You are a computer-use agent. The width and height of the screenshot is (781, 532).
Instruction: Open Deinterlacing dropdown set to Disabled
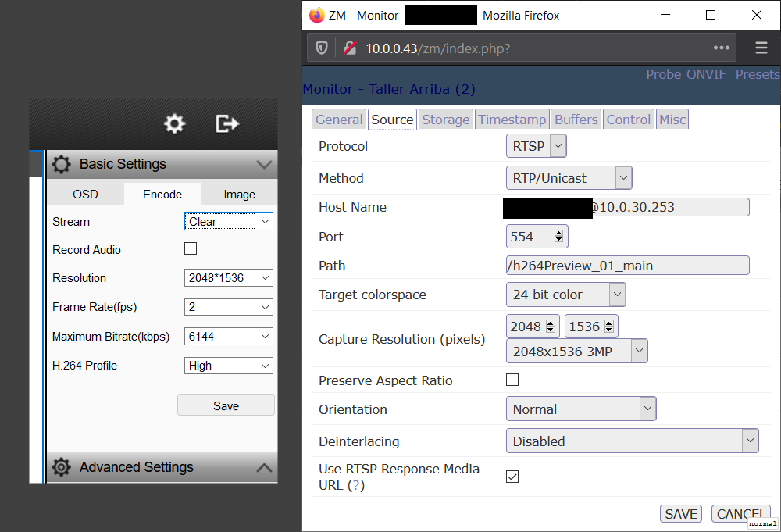pos(632,441)
